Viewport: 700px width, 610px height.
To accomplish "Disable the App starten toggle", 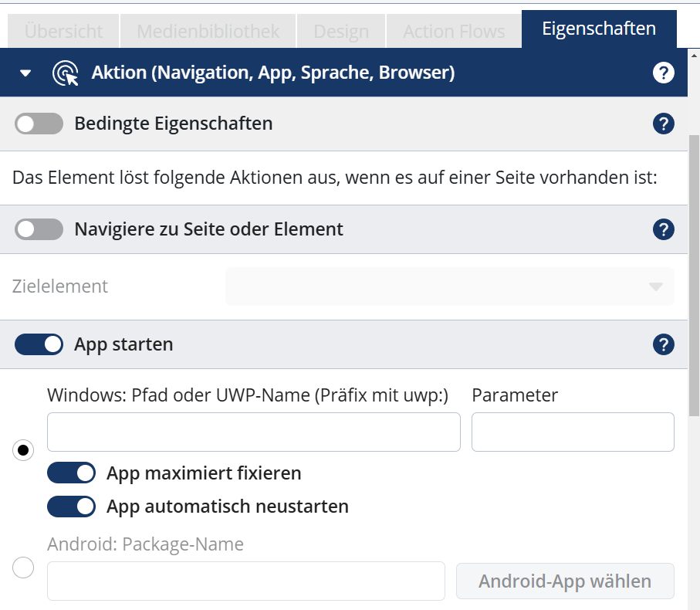I will click(37, 344).
